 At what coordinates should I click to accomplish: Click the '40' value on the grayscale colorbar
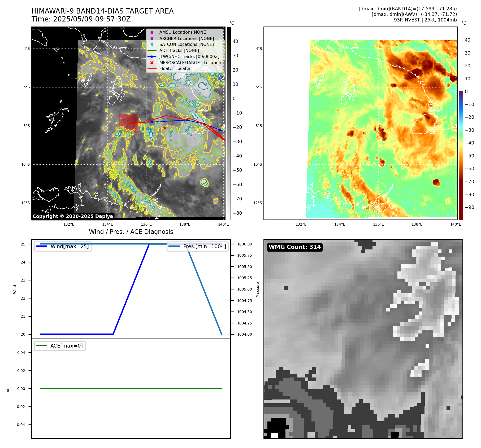235,41
